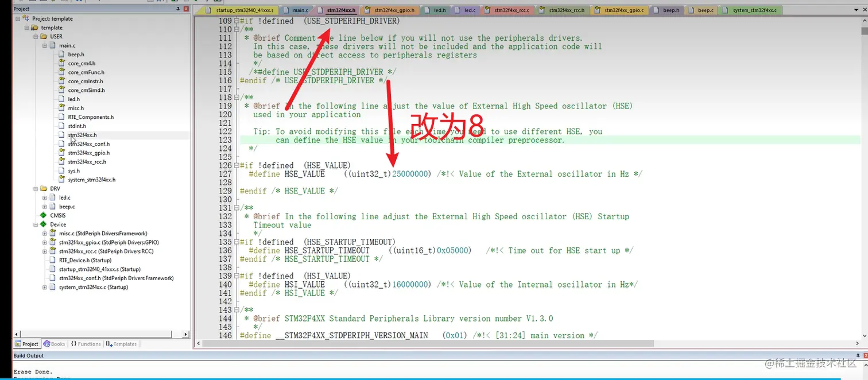Switch to the stm32f4xx_rcc.c editor tab
The width and height of the screenshot is (868, 380).
click(x=507, y=10)
